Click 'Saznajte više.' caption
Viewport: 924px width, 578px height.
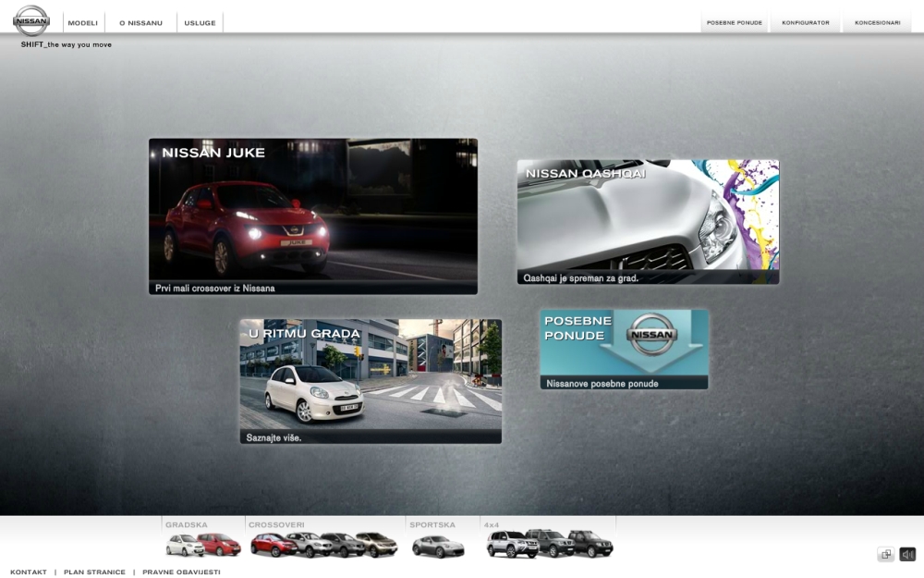pos(274,437)
